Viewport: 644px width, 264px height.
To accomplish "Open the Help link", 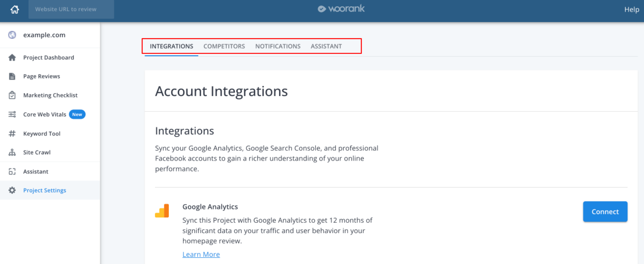I will click(632, 9).
